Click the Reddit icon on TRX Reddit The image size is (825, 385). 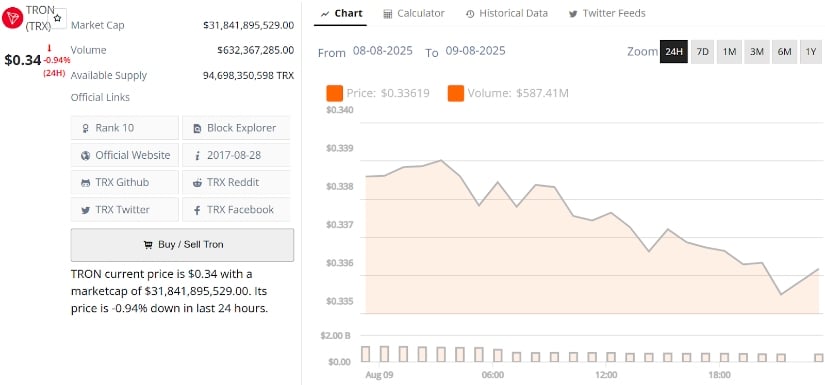(x=197, y=183)
